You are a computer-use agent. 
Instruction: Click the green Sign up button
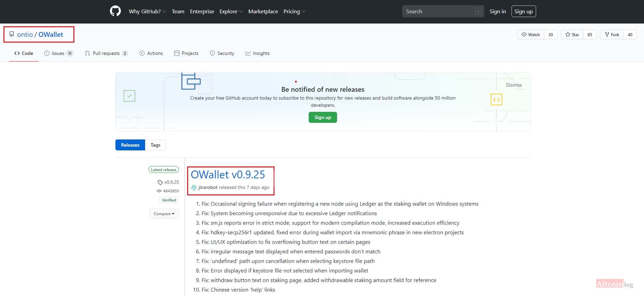coord(323,117)
